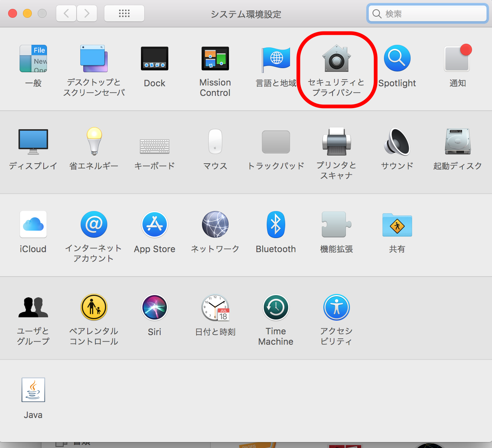Open Date & Time (日付と時刻) settings

(215, 308)
